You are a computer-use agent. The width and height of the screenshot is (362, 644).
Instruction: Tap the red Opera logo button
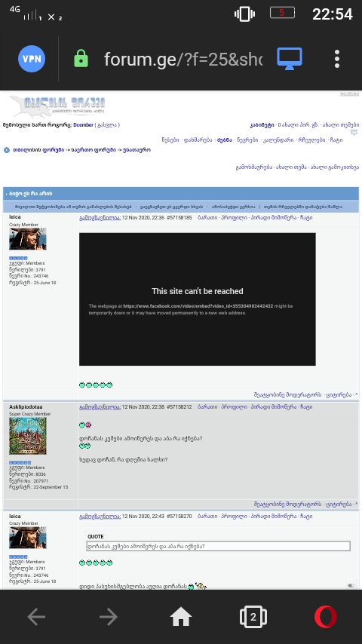[x=326, y=617]
